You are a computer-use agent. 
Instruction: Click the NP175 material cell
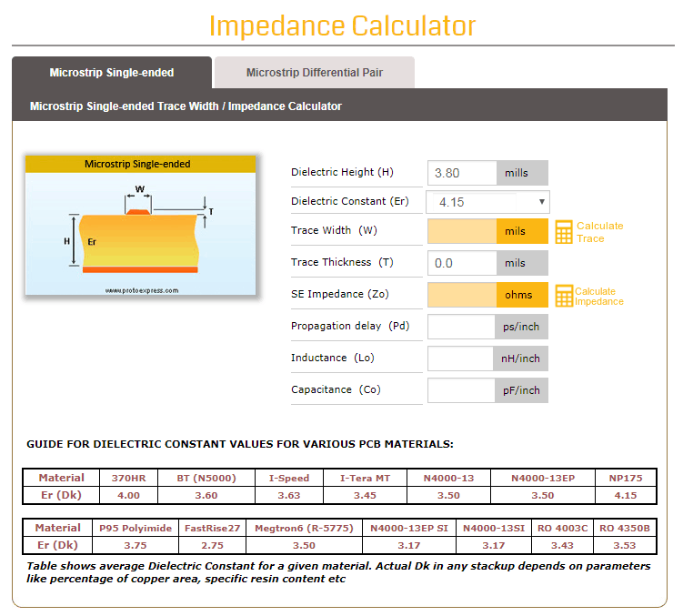(626, 478)
